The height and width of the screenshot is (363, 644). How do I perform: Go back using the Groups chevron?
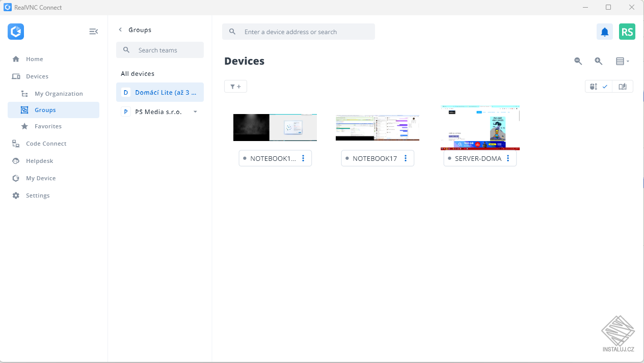coord(120,30)
